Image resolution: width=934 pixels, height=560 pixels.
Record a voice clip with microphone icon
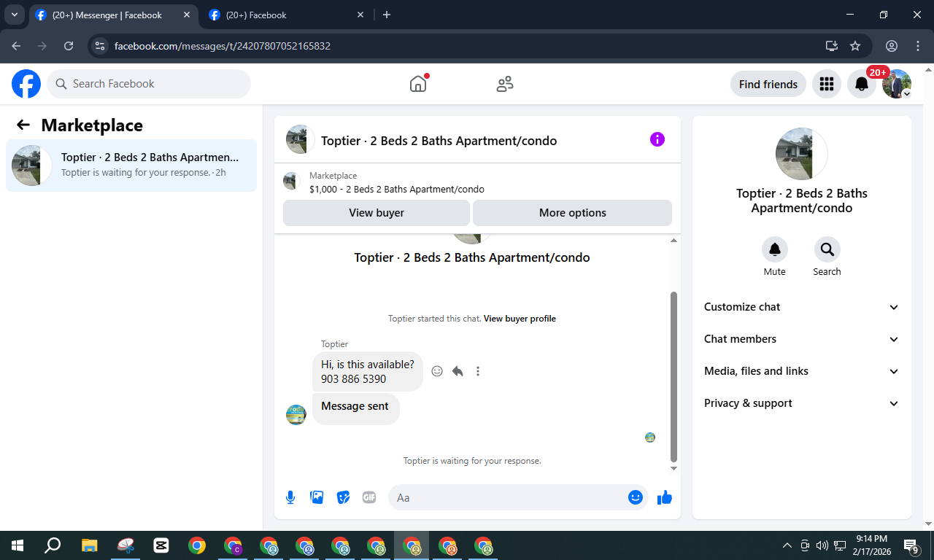tap(290, 497)
